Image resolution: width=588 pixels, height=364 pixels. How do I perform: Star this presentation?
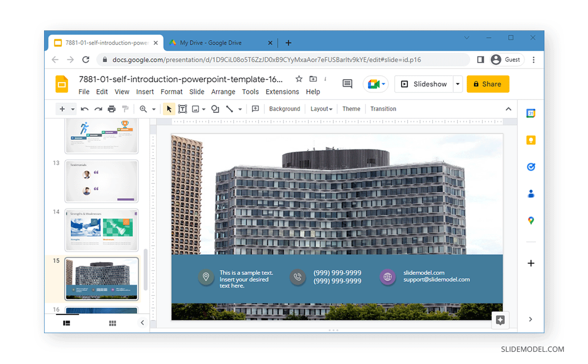point(298,78)
